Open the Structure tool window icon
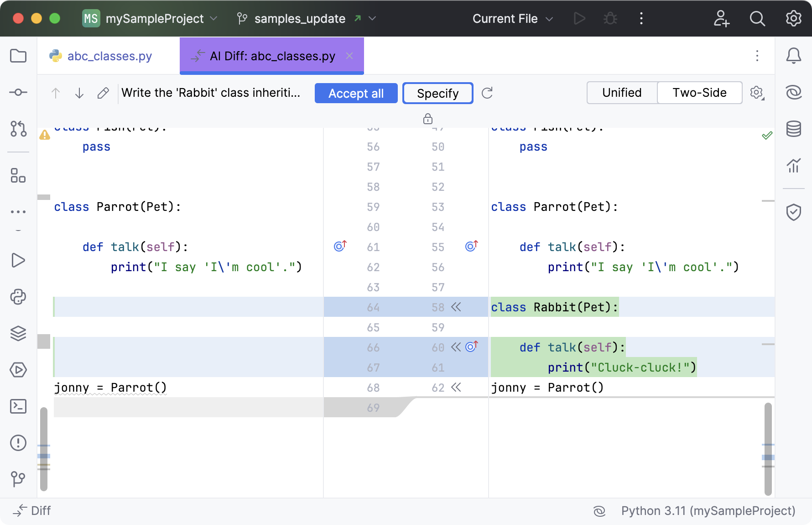Image resolution: width=812 pixels, height=525 pixels. point(18,175)
